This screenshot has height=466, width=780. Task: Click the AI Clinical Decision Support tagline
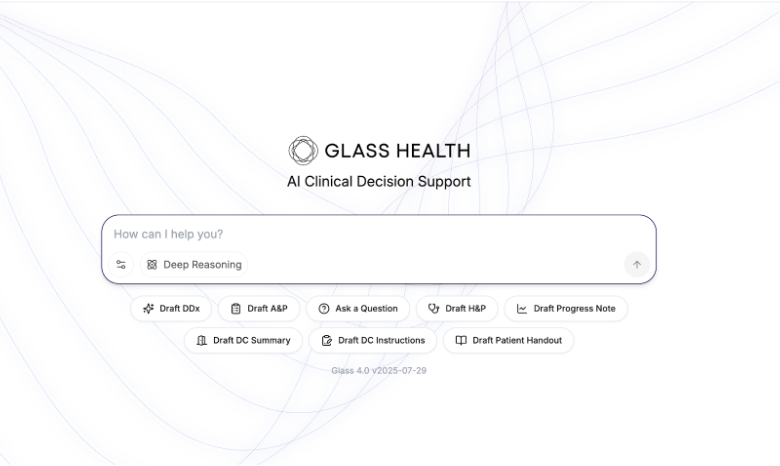(379, 182)
